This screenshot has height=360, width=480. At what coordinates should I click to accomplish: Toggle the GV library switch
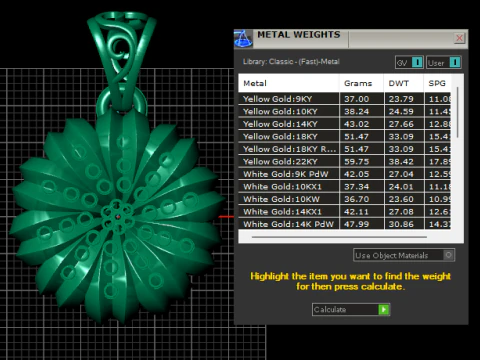[409, 62]
